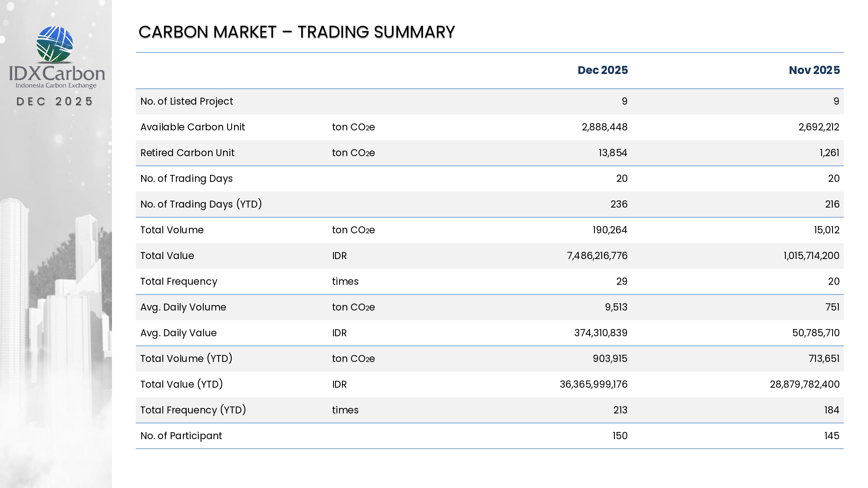Click the Nov 2025 column header
Image resolution: width=868 pixels, height=488 pixels.
tap(814, 70)
